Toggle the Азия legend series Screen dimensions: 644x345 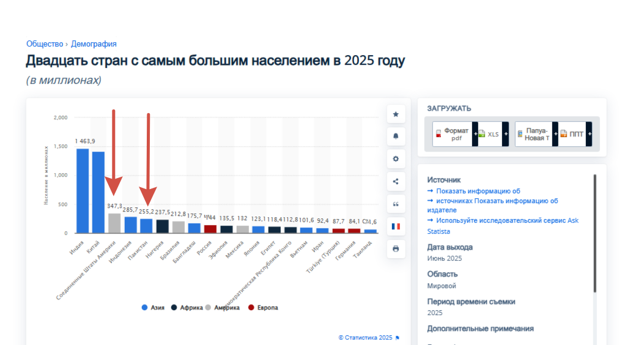pyautogui.click(x=153, y=308)
